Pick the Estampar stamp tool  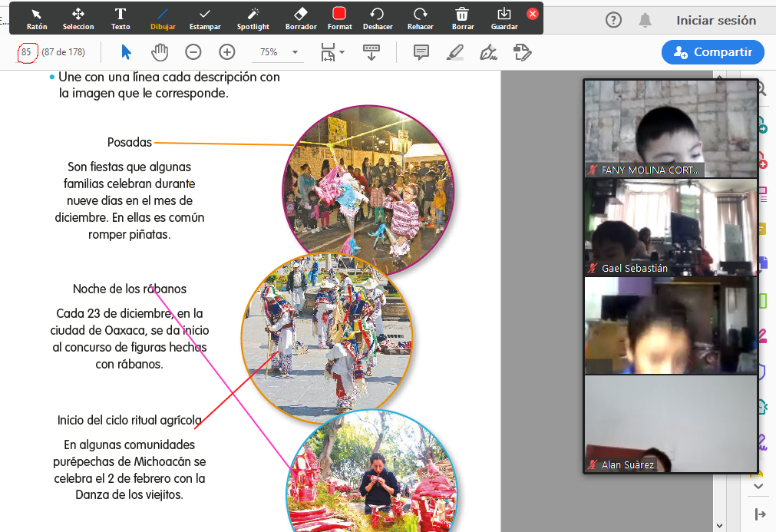click(x=205, y=18)
